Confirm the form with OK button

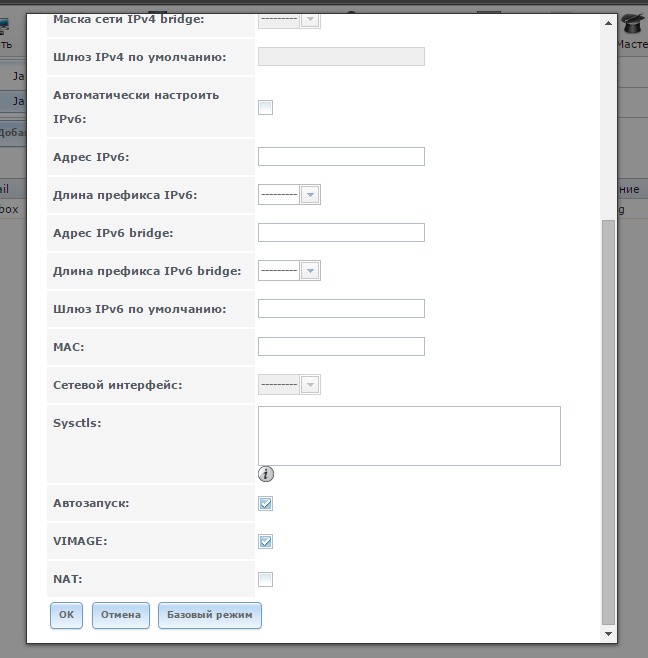click(x=66, y=615)
